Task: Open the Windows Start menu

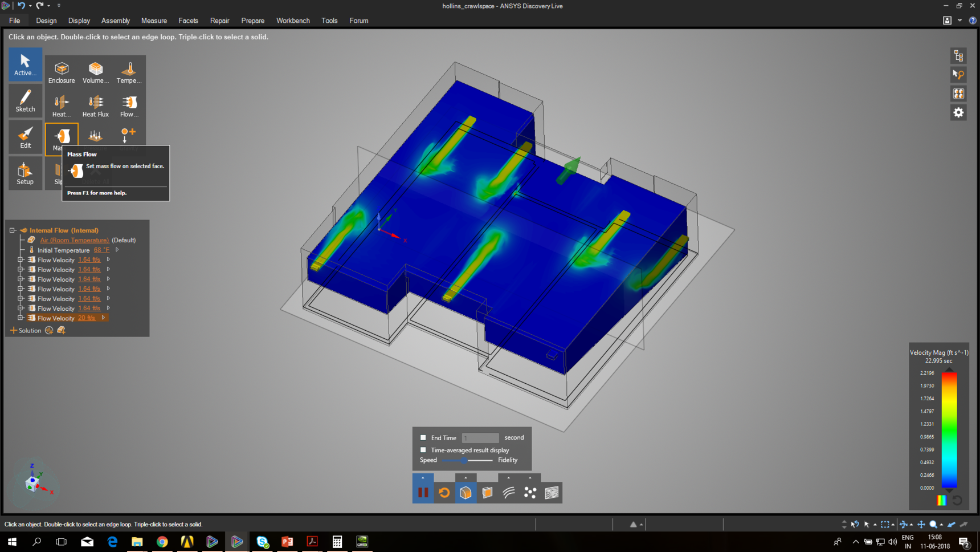Action: tap(12, 542)
